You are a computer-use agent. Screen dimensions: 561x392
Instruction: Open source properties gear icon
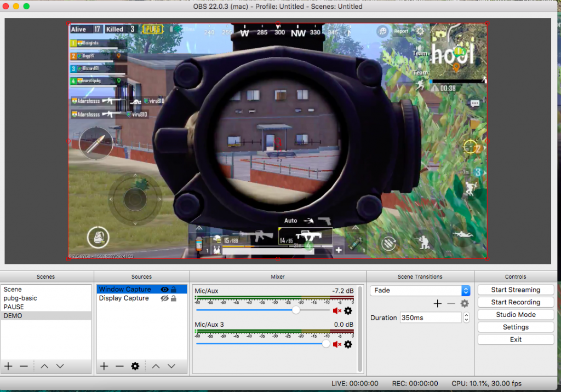pyautogui.click(x=135, y=366)
